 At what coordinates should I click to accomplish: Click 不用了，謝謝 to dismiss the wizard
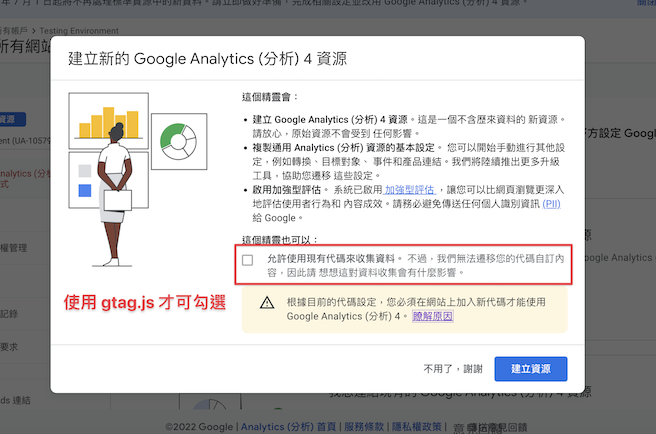(453, 369)
